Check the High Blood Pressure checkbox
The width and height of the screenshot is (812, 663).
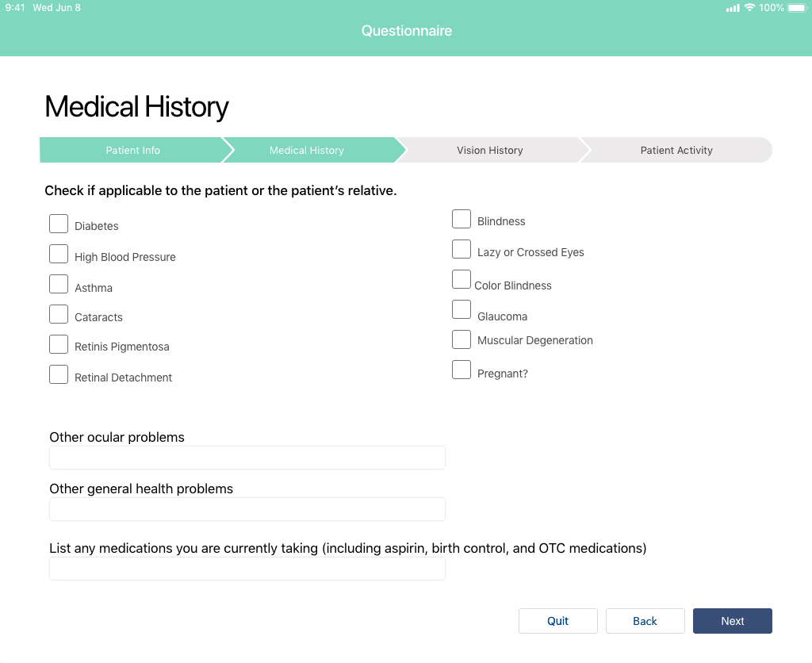pos(59,254)
